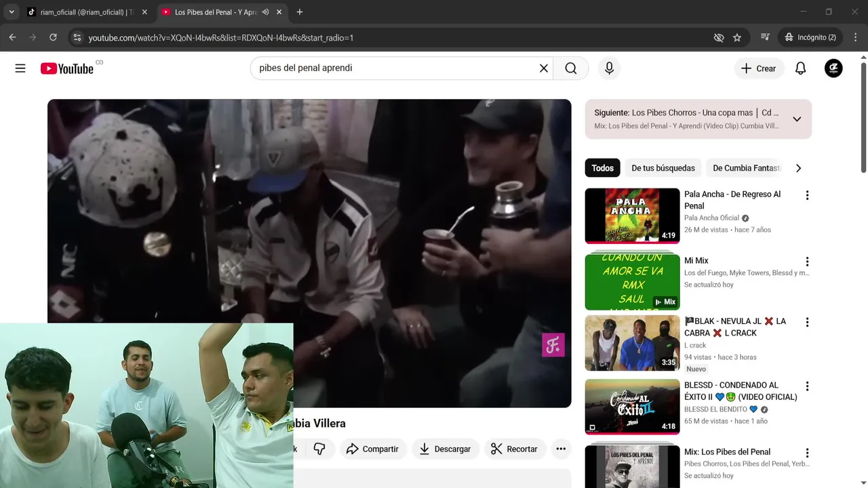Open options for Mix Los Pibes del Penal
The image size is (868, 488).
(x=807, y=453)
